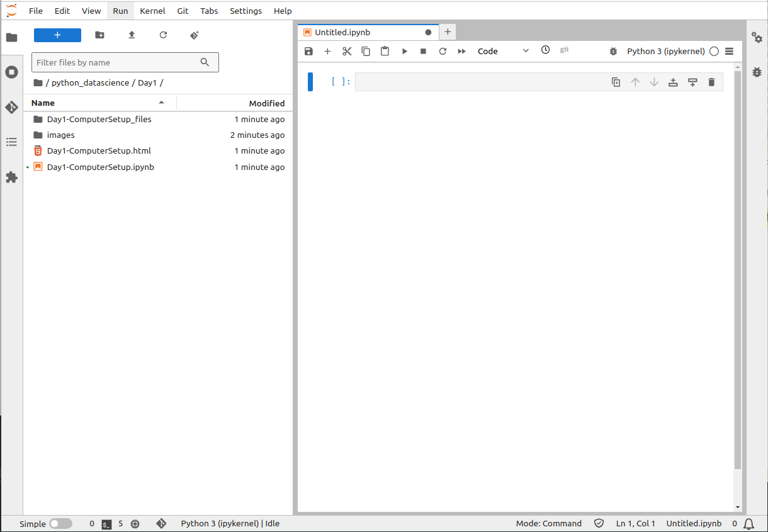Viewport: 768px width, 532px height.
Task: Click the Filter files by name field
Action: pyautogui.click(x=116, y=62)
